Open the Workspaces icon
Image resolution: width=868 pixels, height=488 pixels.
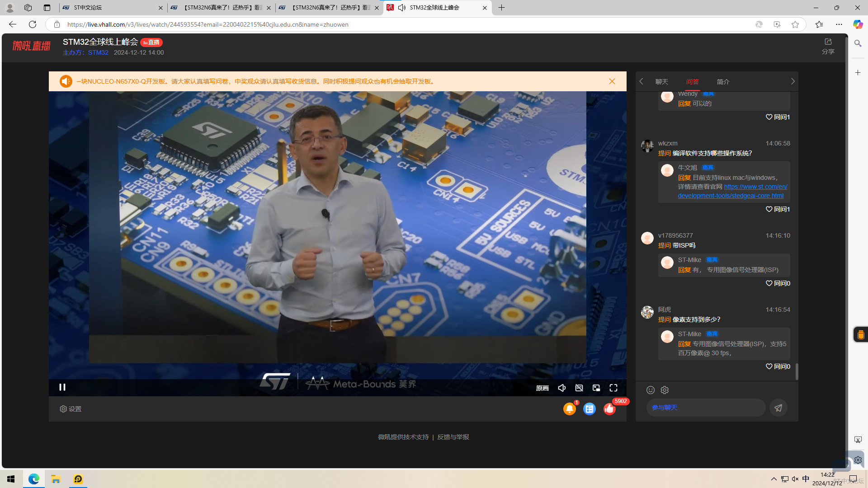pos(28,8)
